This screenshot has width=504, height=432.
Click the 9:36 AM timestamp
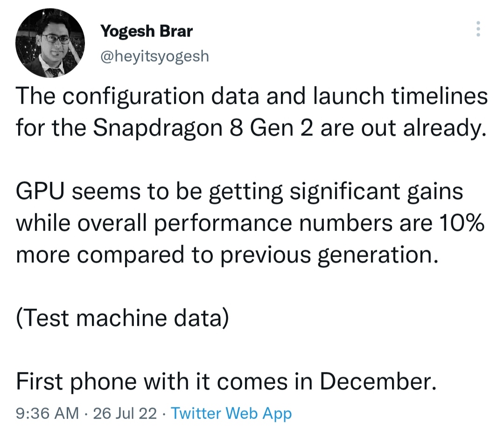47,413
